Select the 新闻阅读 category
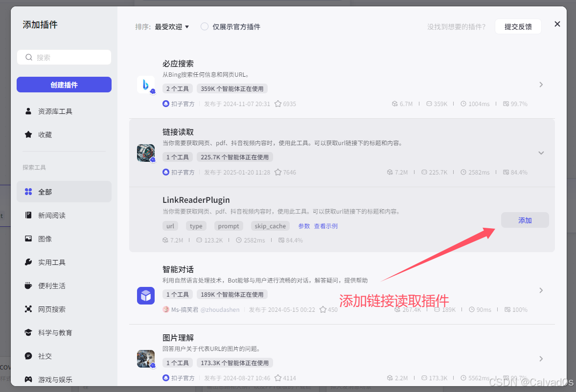This screenshot has width=576, height=392. [64, 215]
